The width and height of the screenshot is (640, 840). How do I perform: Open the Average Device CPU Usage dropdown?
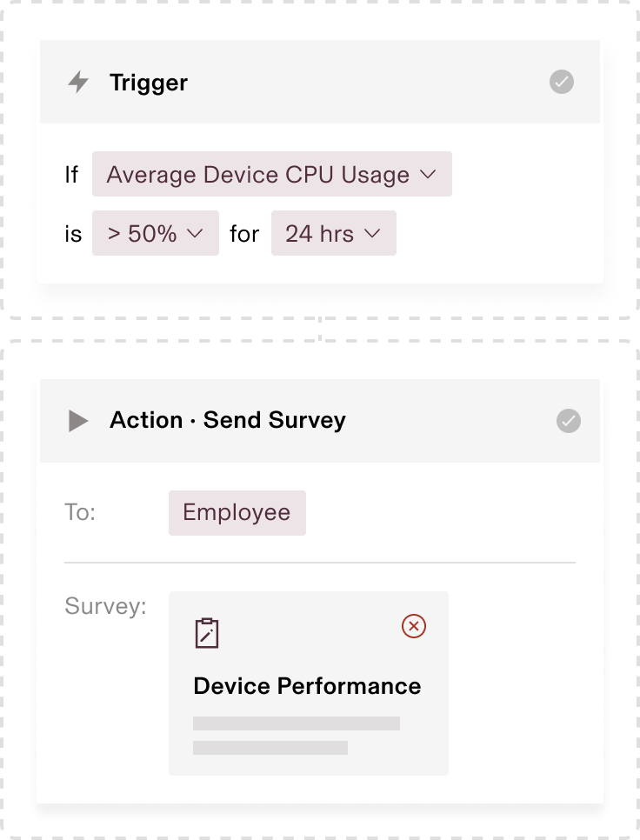272,174
